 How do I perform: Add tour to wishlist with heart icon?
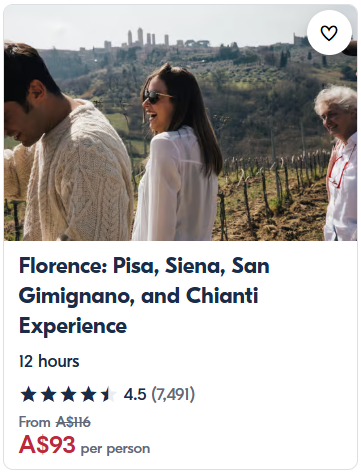[329, 32]
